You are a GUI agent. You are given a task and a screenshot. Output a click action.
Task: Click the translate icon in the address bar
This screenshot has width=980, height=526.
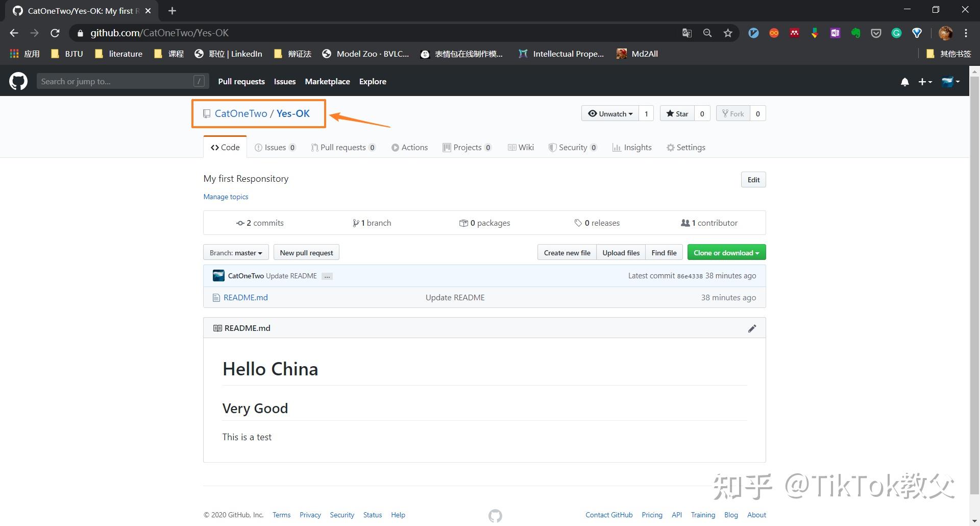pyautogui.click(x=687, y=32)
